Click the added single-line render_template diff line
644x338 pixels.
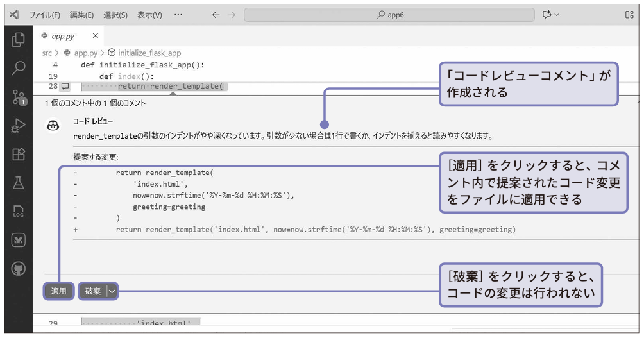point(316,230)
